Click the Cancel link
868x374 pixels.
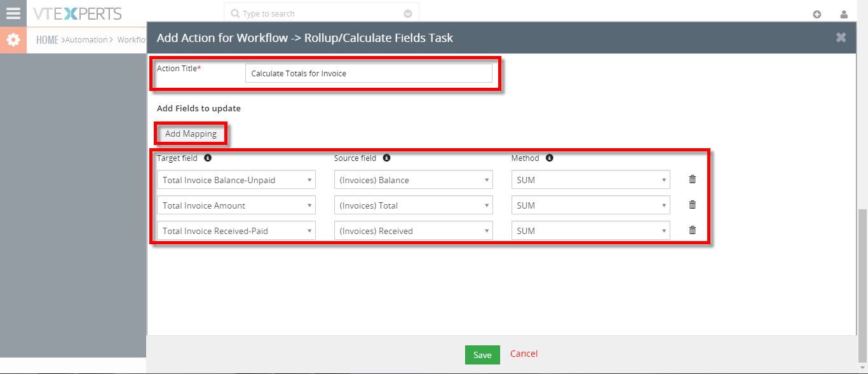pos(524,354)
